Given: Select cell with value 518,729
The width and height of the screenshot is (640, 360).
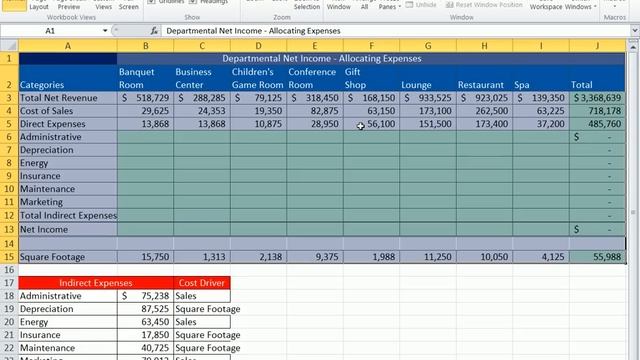Looking at the screenshot, I should [x=145, y=98].
